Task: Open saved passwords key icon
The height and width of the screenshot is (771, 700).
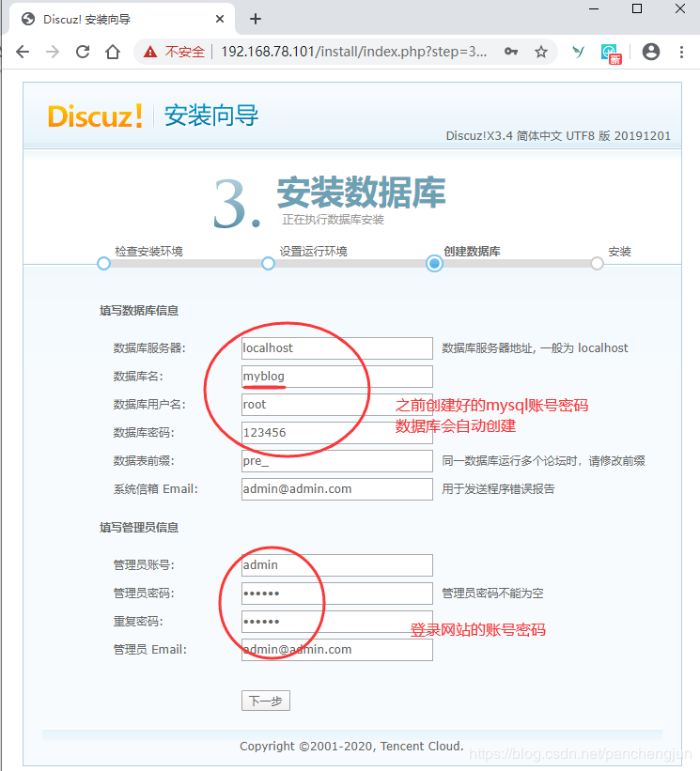Action: [511, 52]
